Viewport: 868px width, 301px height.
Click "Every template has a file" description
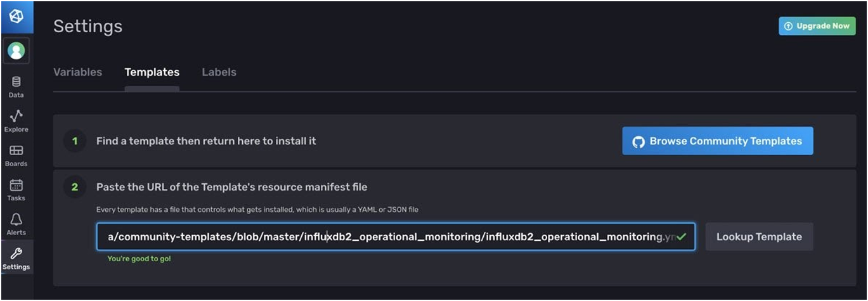tap(257, 209)
